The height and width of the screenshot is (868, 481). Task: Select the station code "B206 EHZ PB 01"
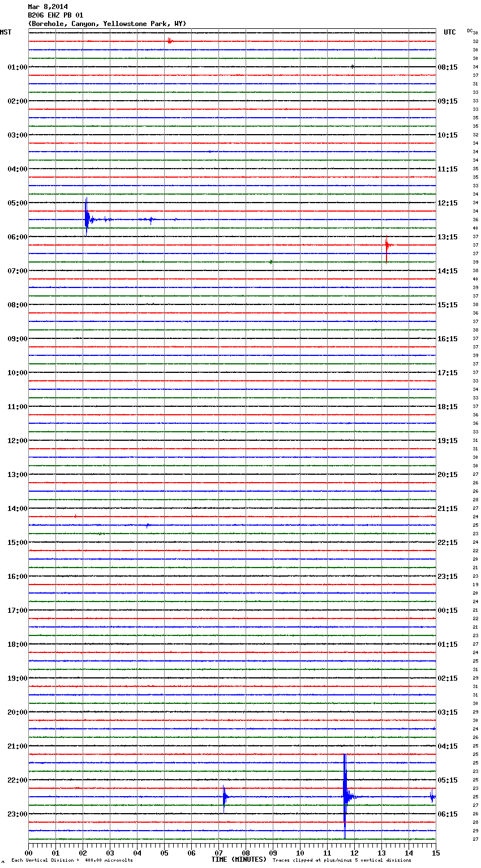coord(55,15)
